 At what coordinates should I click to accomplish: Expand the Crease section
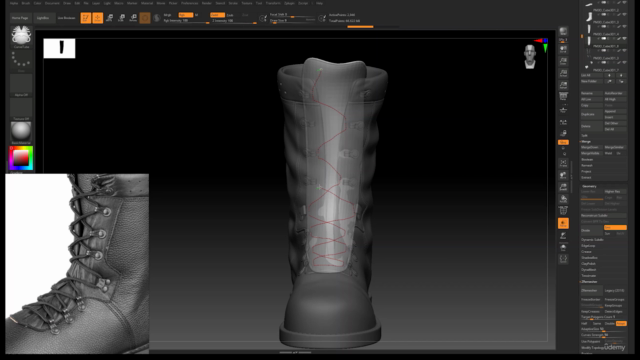point(586,252)
